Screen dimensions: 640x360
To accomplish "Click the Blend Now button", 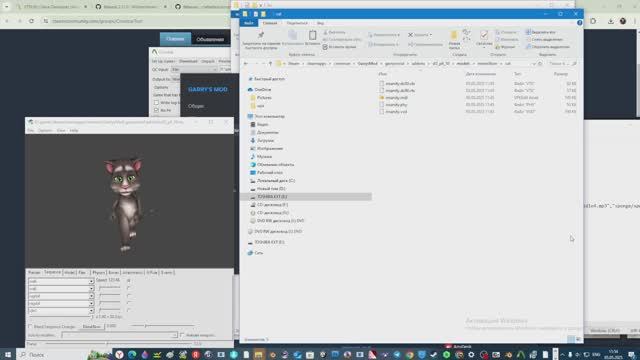I will [91, 327].
